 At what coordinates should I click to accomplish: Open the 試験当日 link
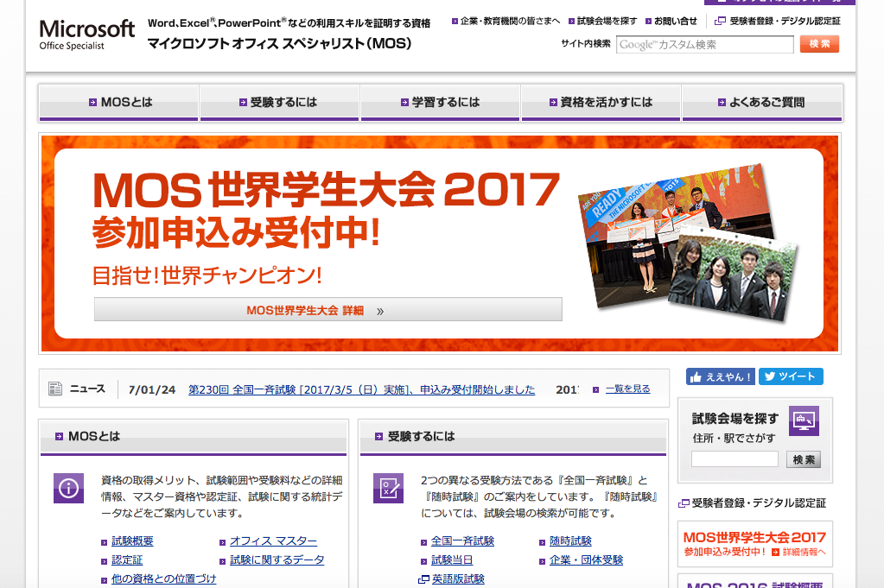click(x=452, y=560)
